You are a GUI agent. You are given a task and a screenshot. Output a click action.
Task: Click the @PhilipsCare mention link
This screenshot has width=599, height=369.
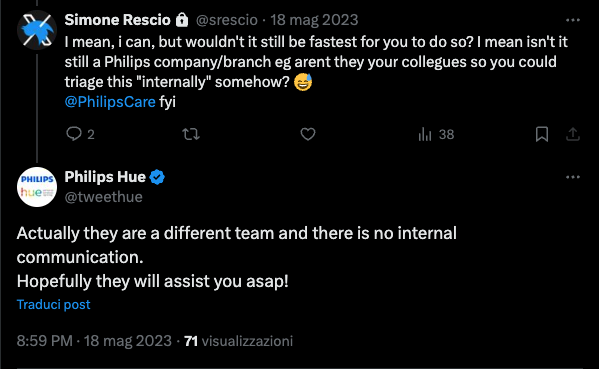point(110,102)
